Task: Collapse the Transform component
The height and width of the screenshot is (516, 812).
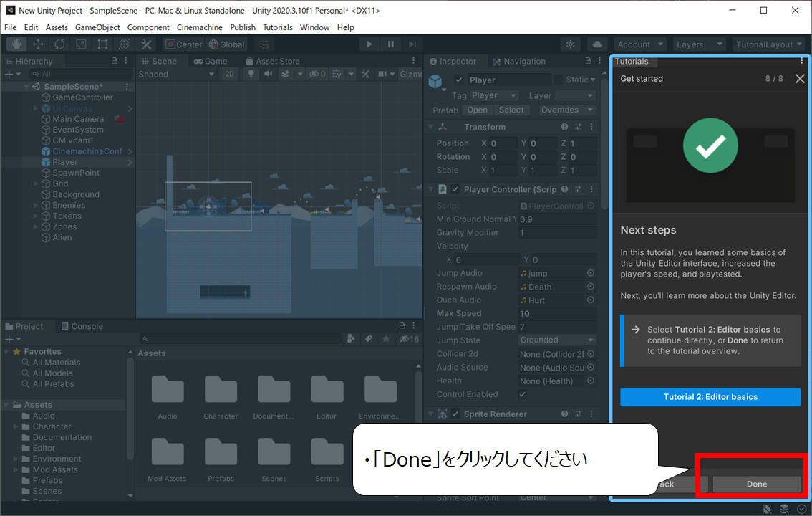Action: pyautogui.click(x=431, y=127)
